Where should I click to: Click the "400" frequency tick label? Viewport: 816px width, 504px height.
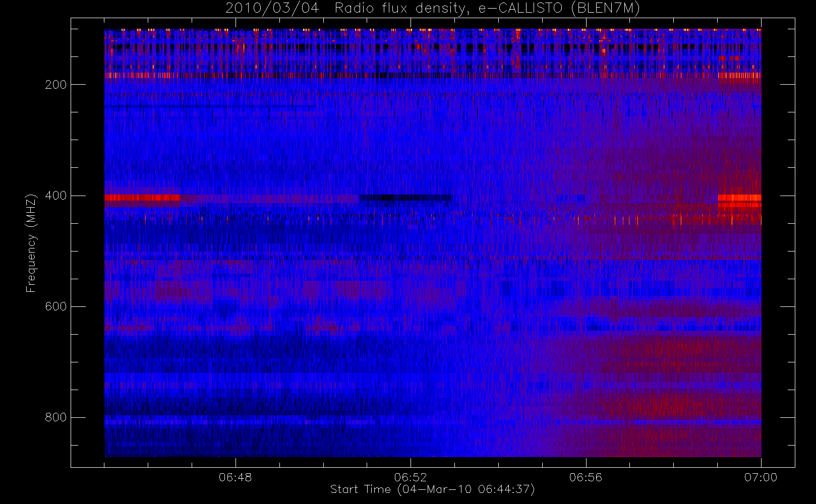pyautogui.click(x=56, y=196)
